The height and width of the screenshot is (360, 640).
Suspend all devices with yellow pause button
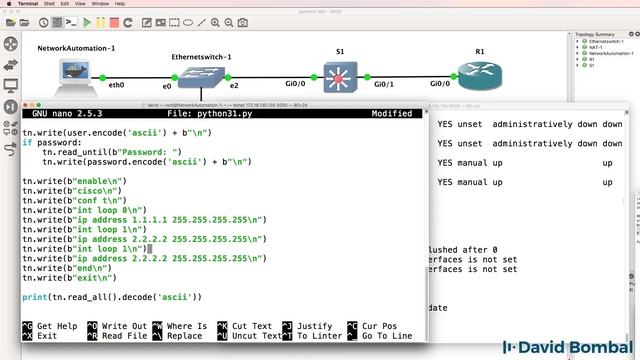(100, 23)
